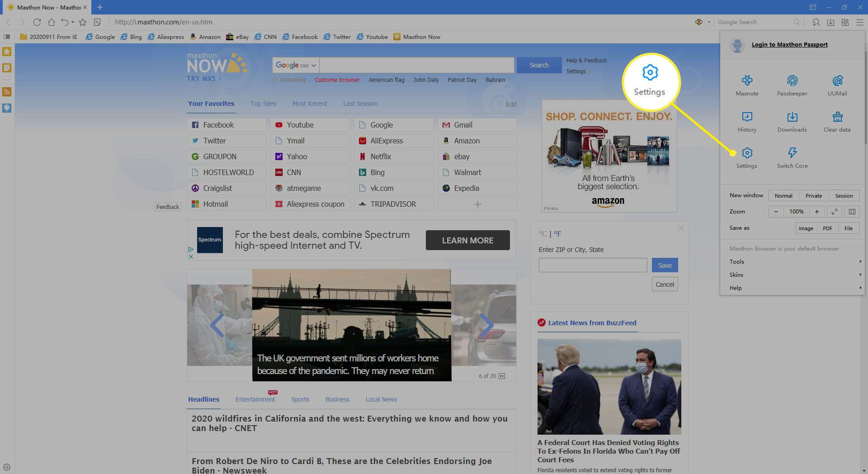
Task: Open the Business news tab
Action: [337, 399]
